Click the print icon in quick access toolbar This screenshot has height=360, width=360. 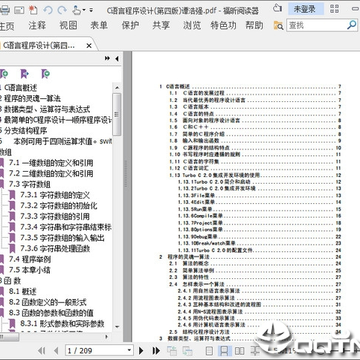(4, 10)
